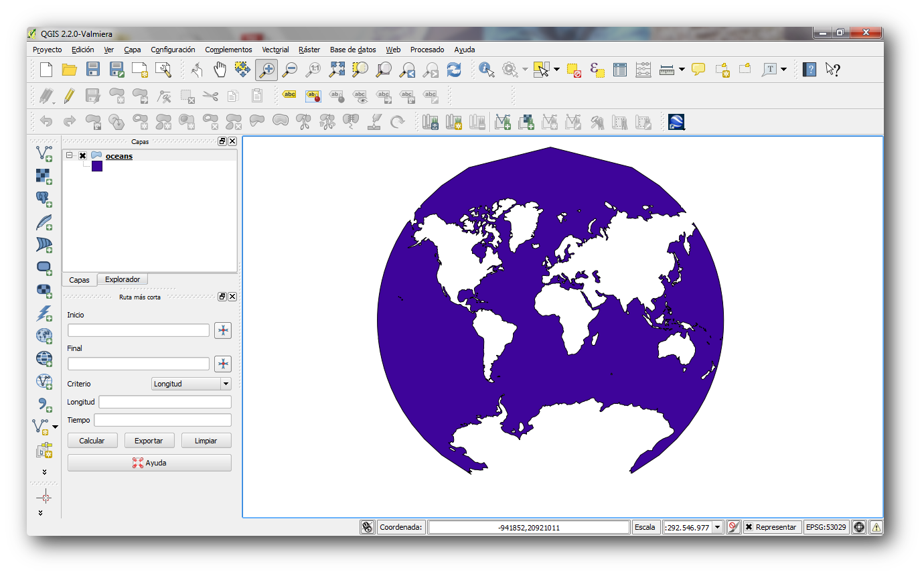Click the Limpiar button
The height and width of the screenshot is (576, 924).
[206, 441]
